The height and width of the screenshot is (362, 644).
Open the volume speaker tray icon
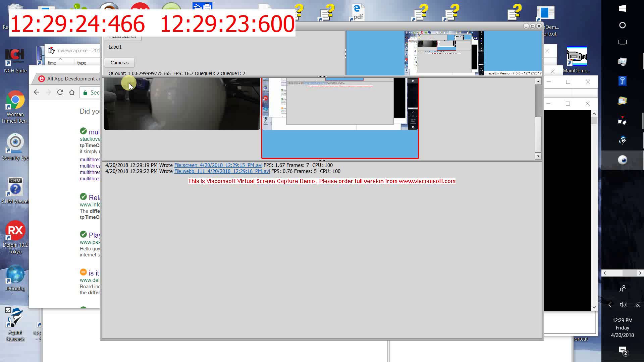(x=623, y=305)
